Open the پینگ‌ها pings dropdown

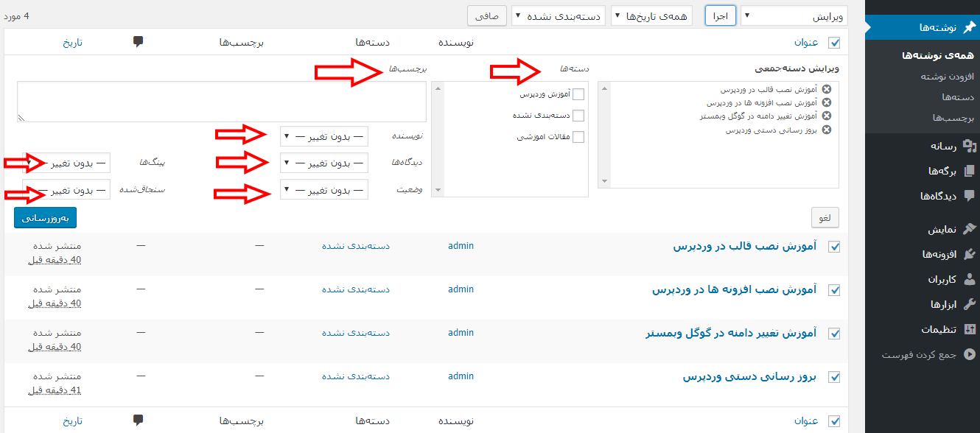tap(66, 163)
